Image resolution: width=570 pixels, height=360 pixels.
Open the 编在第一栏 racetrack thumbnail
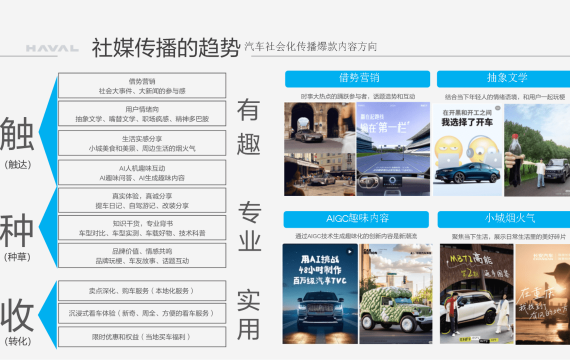[x=393, y=149]
